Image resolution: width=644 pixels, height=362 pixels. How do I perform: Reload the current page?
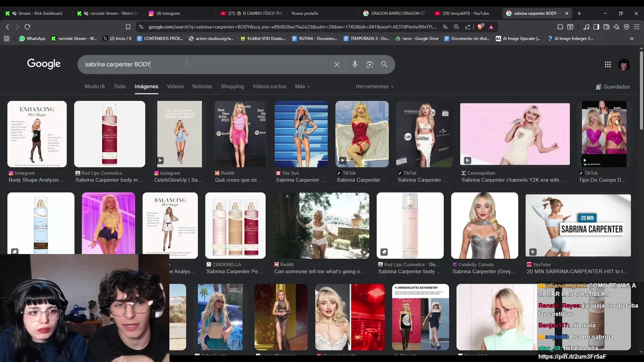tap(27, 27)
